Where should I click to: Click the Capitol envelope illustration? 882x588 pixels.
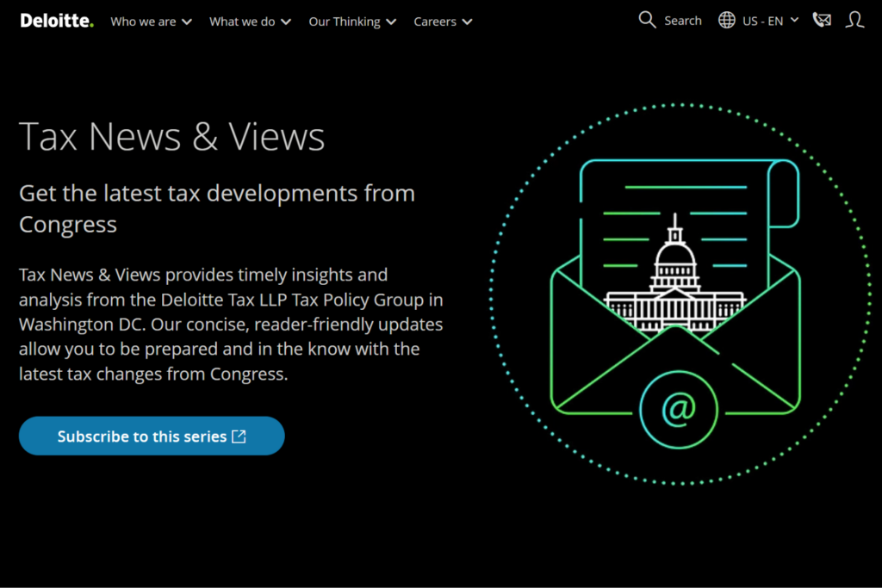point(680,294)
